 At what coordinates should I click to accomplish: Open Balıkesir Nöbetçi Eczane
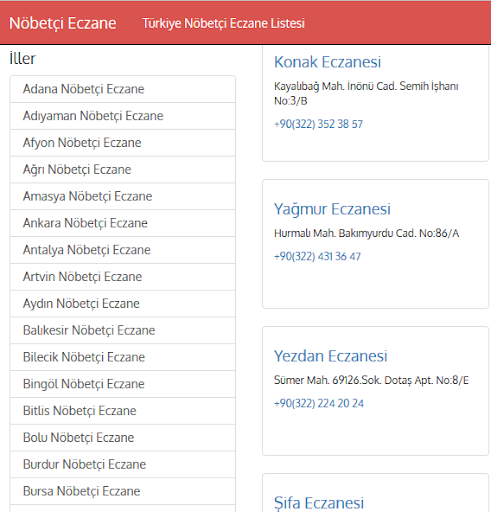point(123,330)
